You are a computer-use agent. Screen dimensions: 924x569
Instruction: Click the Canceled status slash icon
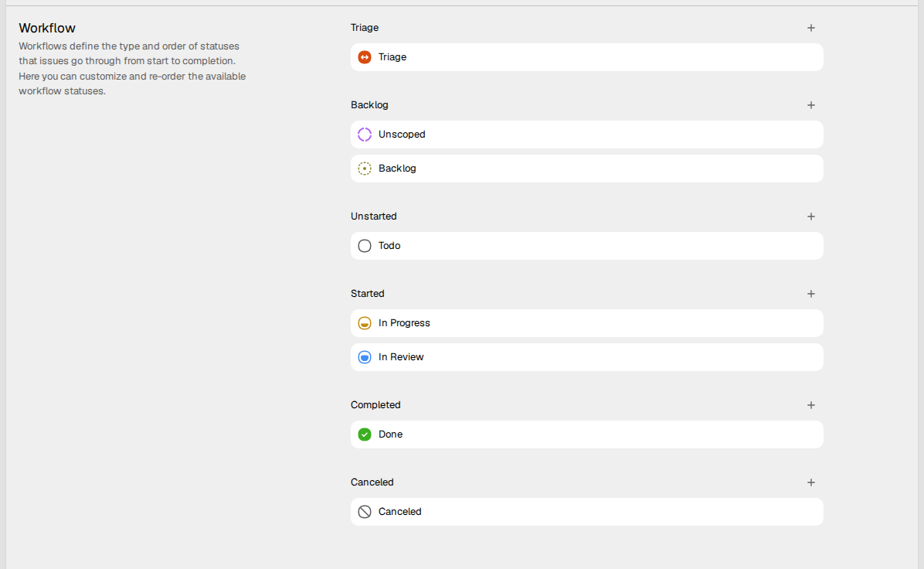365,512
